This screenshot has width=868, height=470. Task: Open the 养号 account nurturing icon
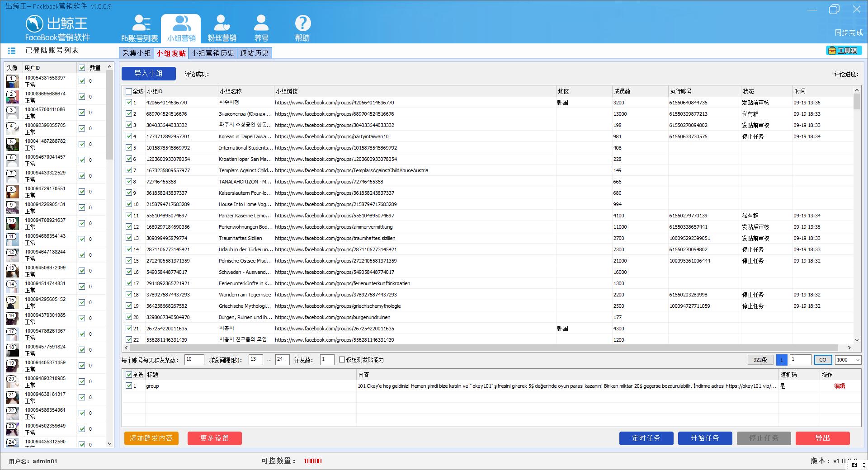tap(261, 28)
